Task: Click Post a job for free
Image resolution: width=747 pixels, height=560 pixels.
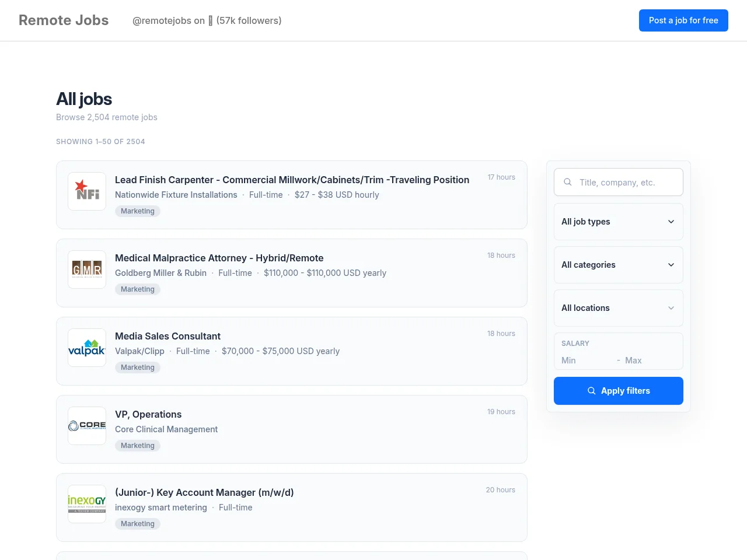Action: pyautogui.click(x=683, y=20)
